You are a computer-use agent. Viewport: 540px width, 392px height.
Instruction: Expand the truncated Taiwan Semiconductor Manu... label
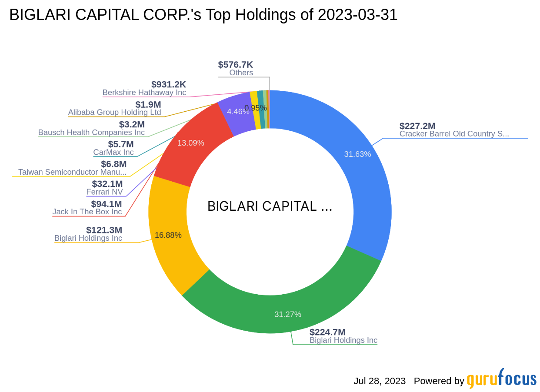click(x=72, y=172)
